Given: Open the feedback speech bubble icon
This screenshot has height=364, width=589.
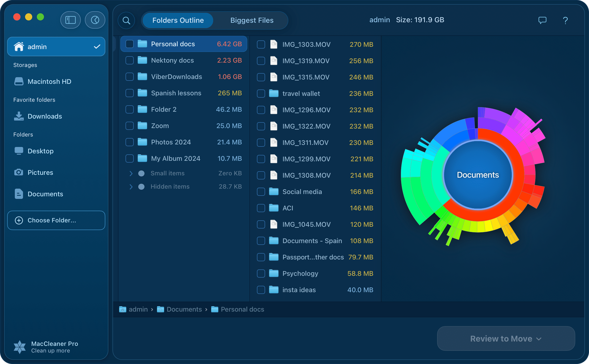Looking at the screenshot, I should [x=542, y=20].
